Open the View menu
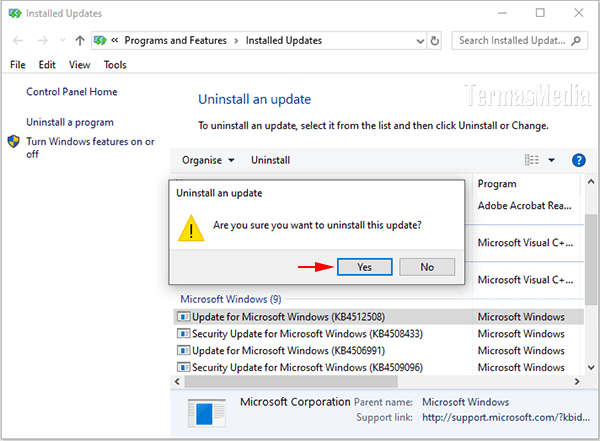Image resolution: width=600 pixels, height=441 pixels. [79, 65]
